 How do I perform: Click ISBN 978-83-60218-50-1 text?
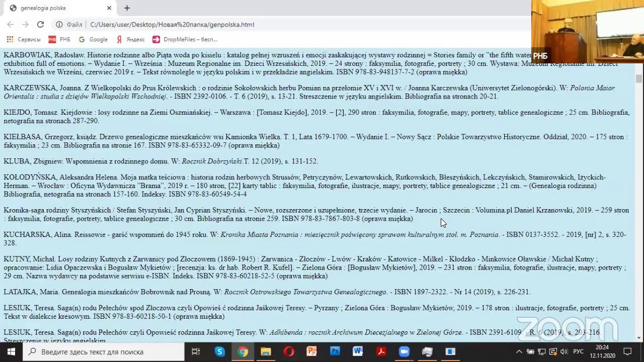pyautogui.click(x=132, y=316)
